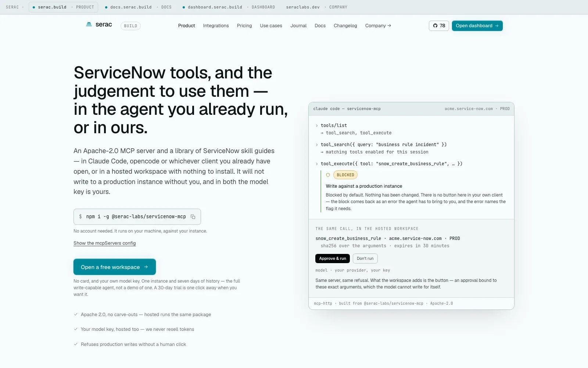This screenshot has height=368, width=588.
Task: Click the npm i -g command field
Action: (x=137, y=217)
